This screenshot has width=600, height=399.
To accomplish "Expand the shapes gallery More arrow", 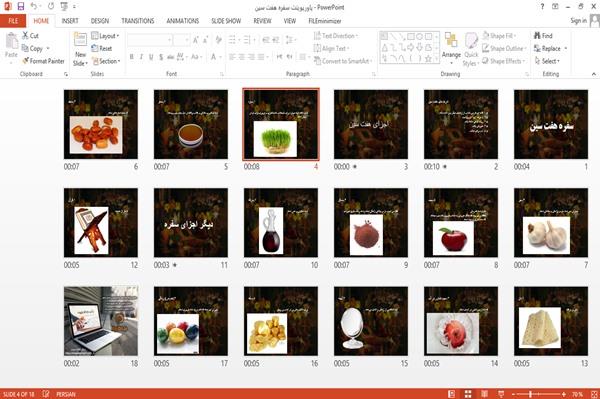I will pyautogui.click(x=436, y=59).
